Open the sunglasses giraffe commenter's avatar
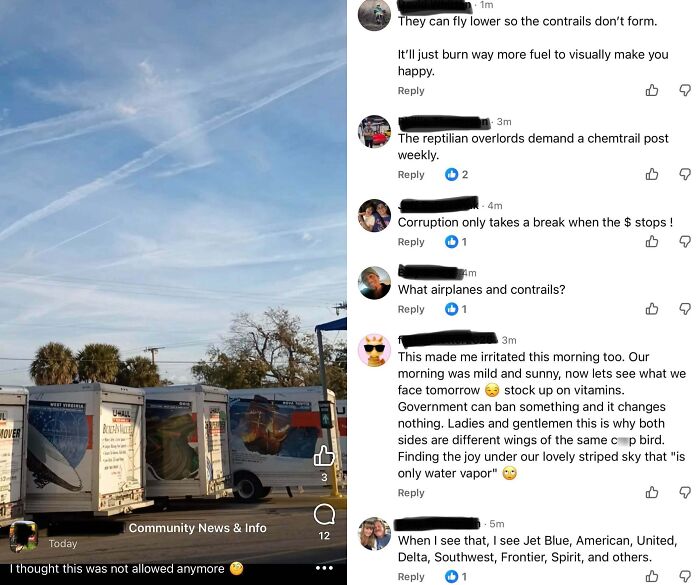This screenshot has height=585, width=700. [x=375, y=350]
